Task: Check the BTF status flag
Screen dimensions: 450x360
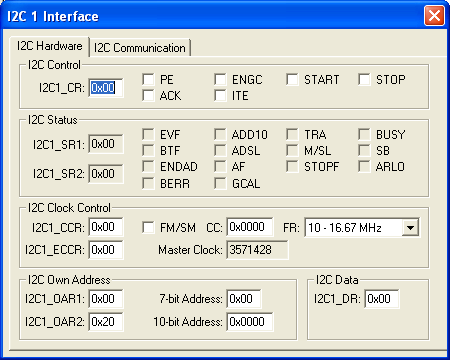Action: (x=148, y=151)
